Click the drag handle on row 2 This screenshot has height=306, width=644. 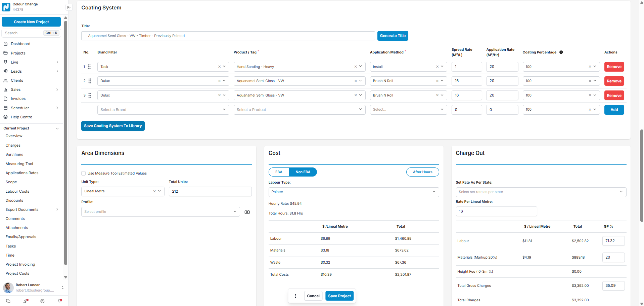click(90, 81)
